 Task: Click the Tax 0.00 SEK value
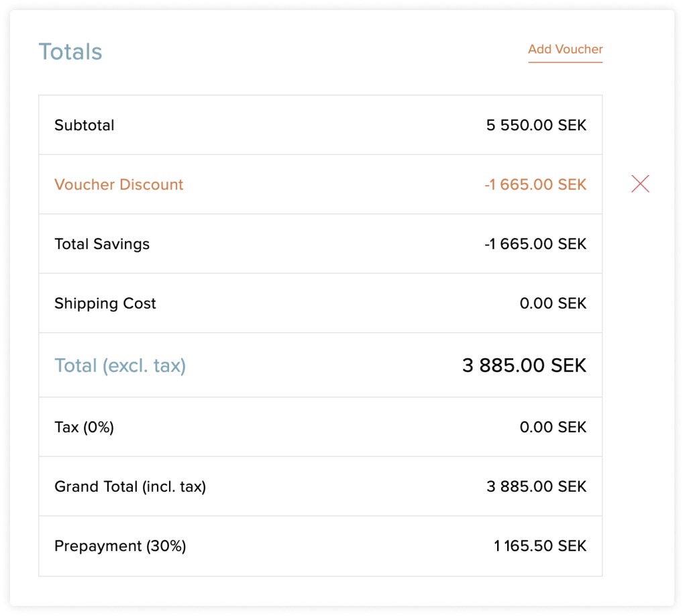point(553,427)
